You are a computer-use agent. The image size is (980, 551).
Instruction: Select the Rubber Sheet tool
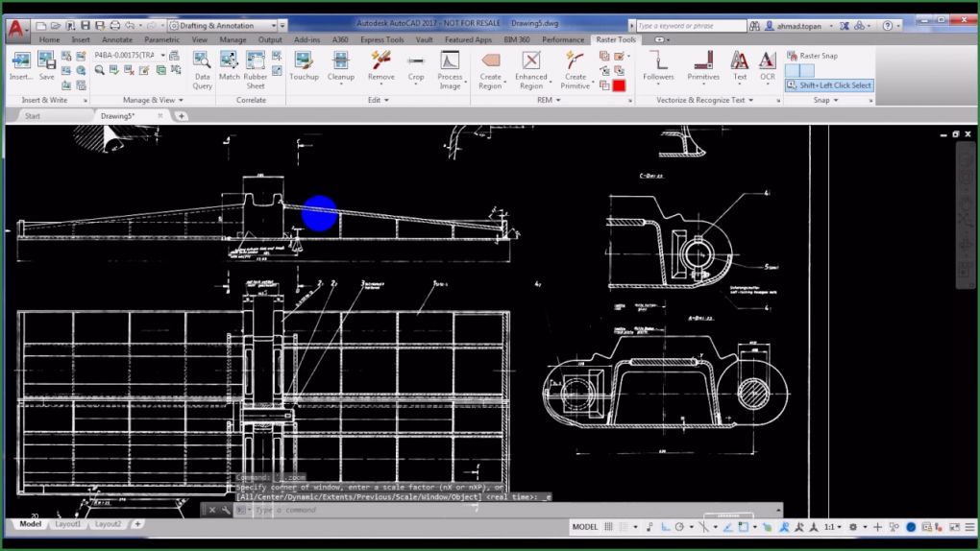[x=255, y=70]
